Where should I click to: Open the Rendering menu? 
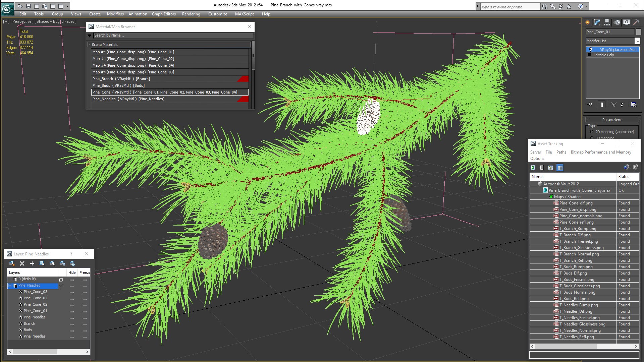point(191,14)
